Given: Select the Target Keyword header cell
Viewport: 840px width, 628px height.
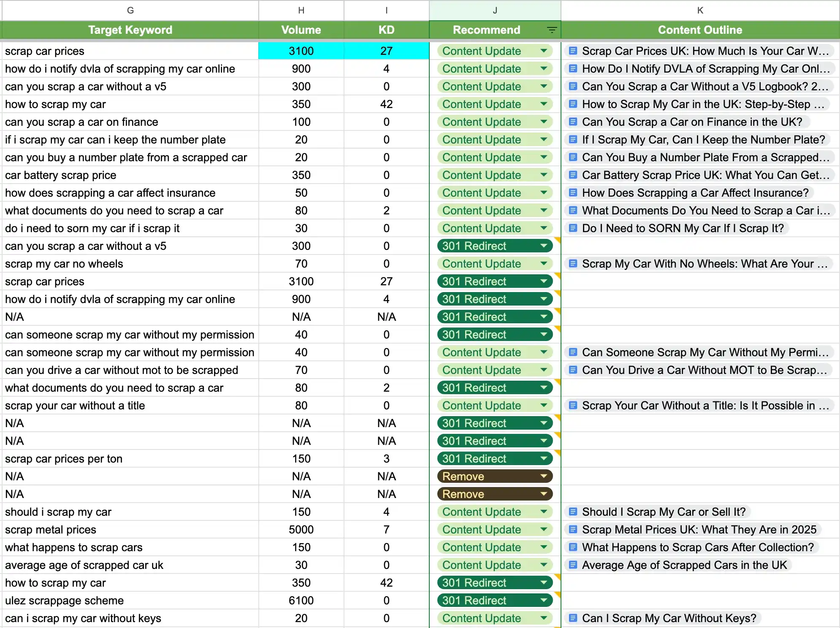Looking at the screenshot, I should tap(130, 30).
